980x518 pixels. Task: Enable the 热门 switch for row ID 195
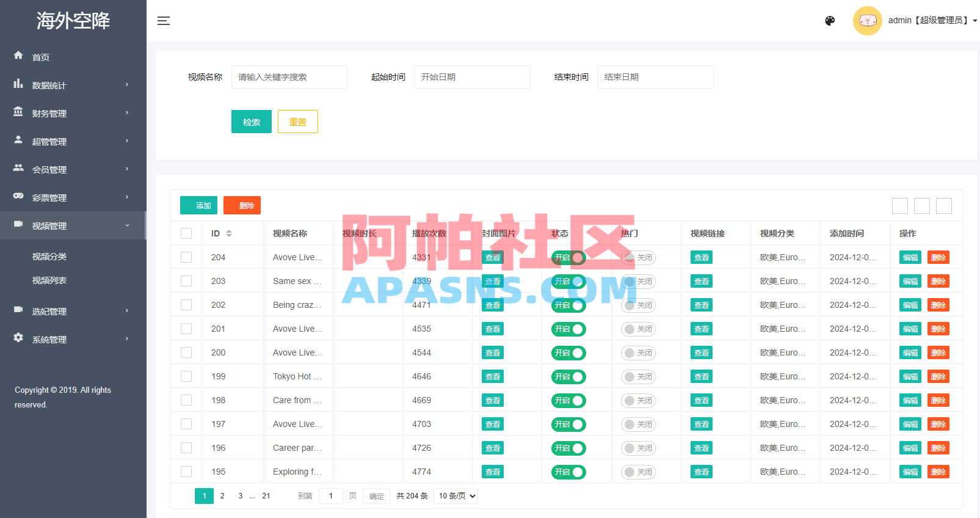(638, 472)
